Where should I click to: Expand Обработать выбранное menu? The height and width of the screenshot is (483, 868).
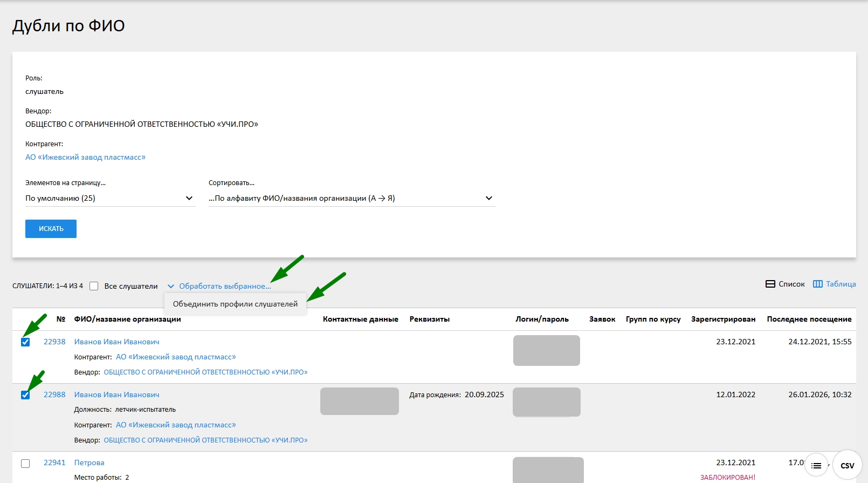coord(225,287)
